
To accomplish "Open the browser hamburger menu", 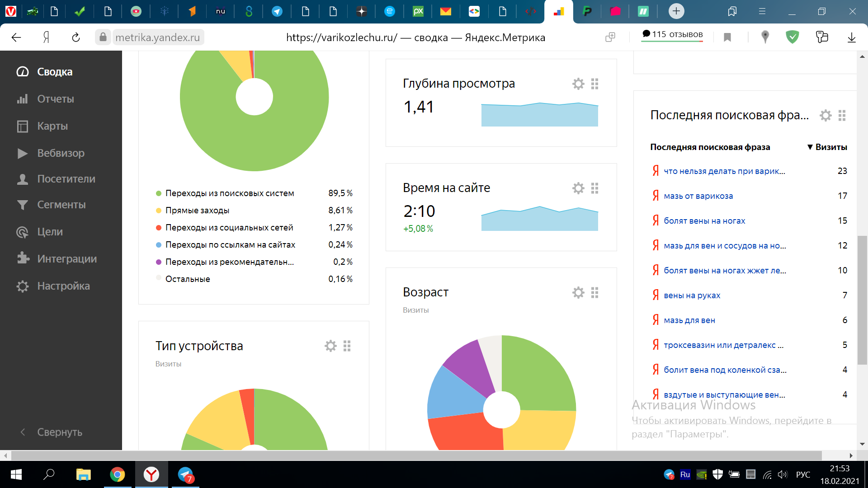I will point(762,11).
